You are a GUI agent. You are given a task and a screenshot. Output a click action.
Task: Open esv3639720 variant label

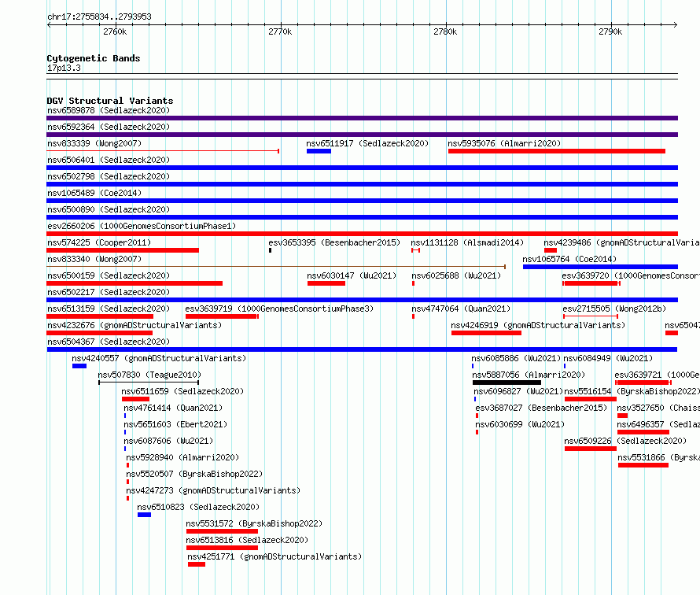coord(631,275)
